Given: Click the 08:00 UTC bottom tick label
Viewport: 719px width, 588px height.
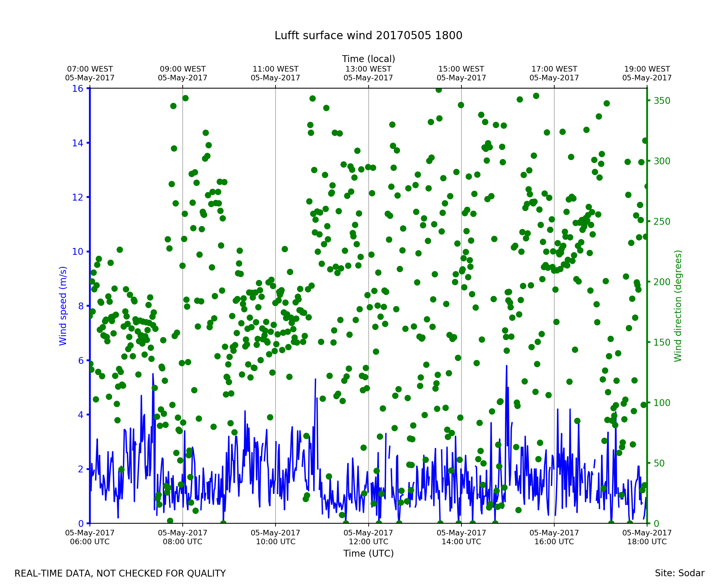Looking at the screenshot, I should pyautogui.click(x=183, y=537).
